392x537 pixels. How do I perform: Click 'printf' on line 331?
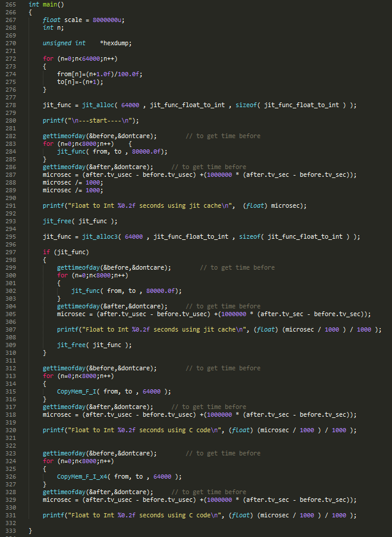click(x=54, y=516)
